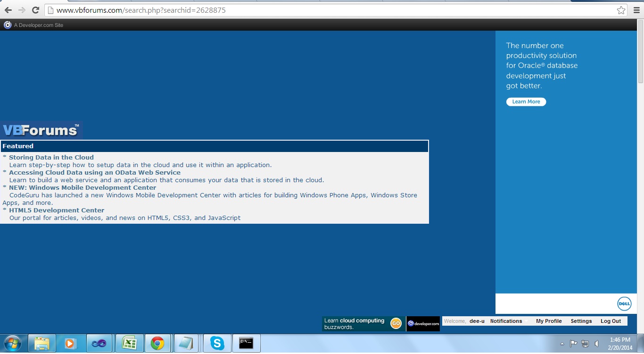
Task: Open HTML5 Development Center link
Action: 57,210
